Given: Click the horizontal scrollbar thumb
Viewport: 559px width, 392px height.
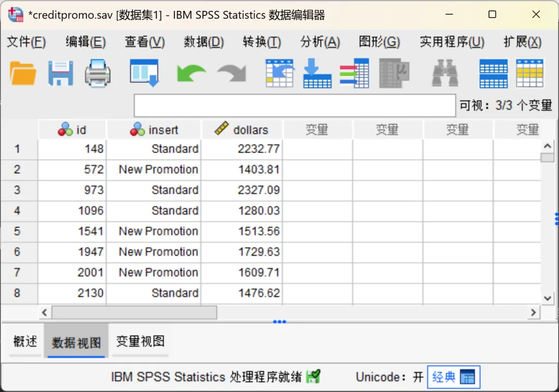Looking at the screenshot, I should (x=135, y=312).
